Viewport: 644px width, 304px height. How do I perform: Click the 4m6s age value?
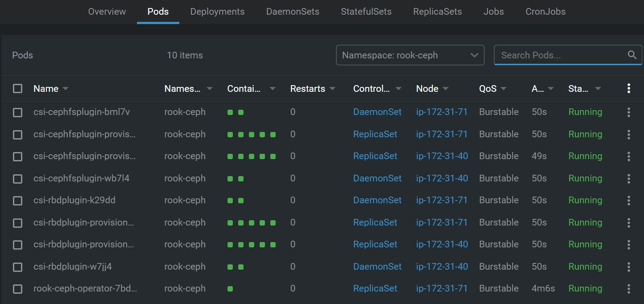tap(543, 289)
